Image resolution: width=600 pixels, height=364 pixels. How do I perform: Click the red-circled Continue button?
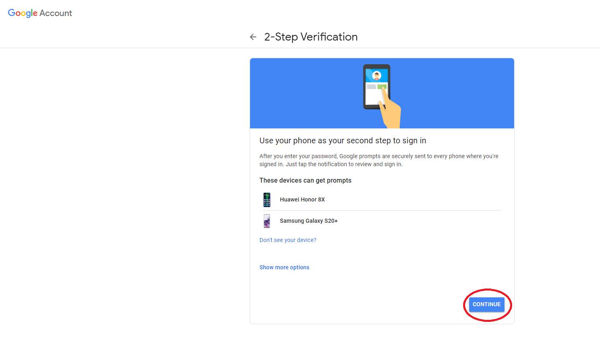pos(486,304)
